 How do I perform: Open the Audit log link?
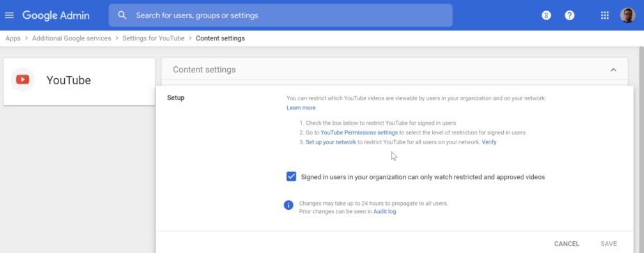[385, 211]
